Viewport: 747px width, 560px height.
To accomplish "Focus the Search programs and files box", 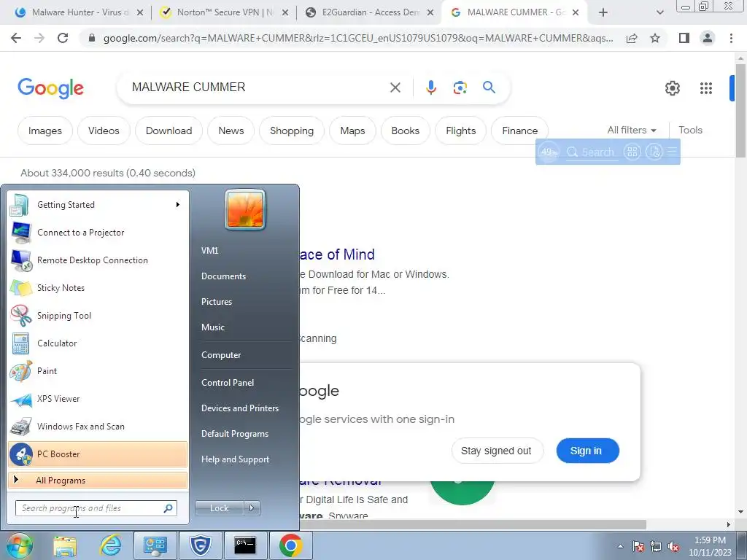I will pyautogui.click(x=96, y=508).
